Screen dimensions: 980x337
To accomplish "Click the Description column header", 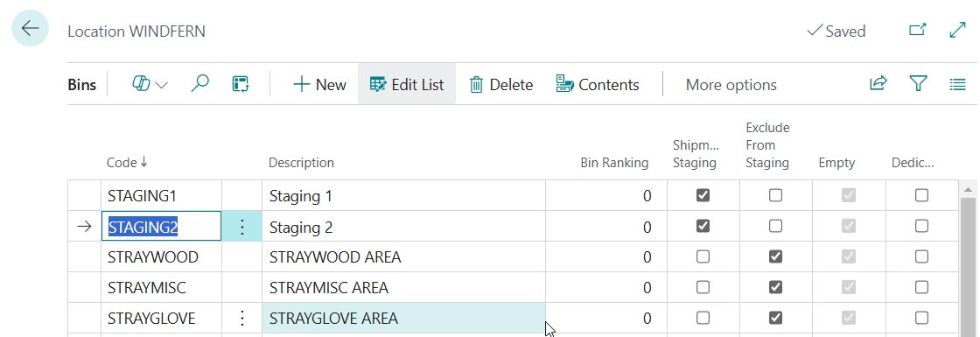I will [x=301, y=163].
